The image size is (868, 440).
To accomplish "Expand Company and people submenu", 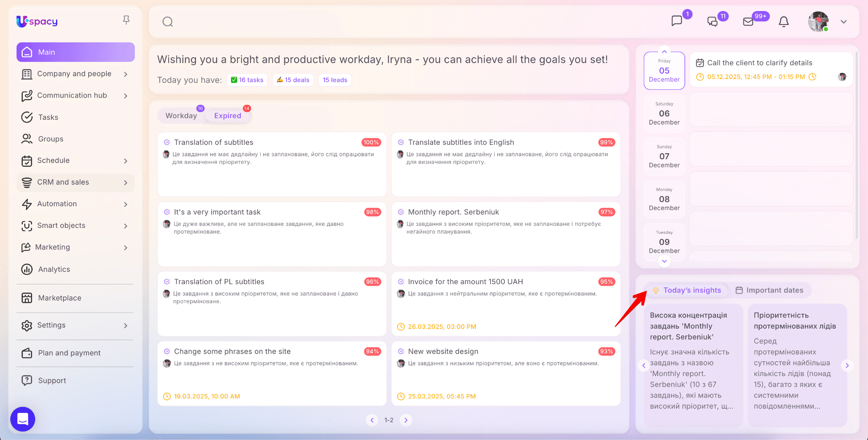I will click(x=125, y=74).
